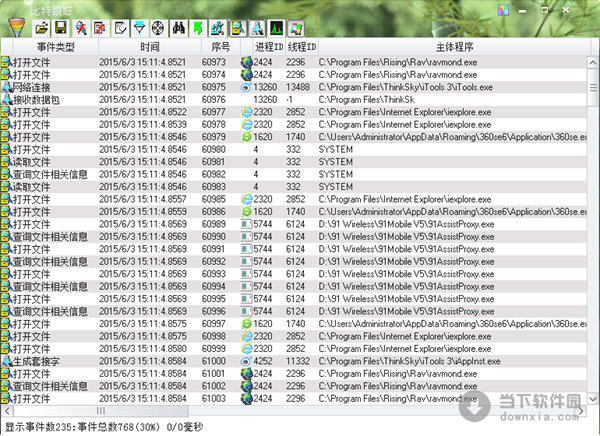The height and width of the screenshot is (436, 600).
Task: Select the round crosshair target tool
Action: (x=159, y=28)
